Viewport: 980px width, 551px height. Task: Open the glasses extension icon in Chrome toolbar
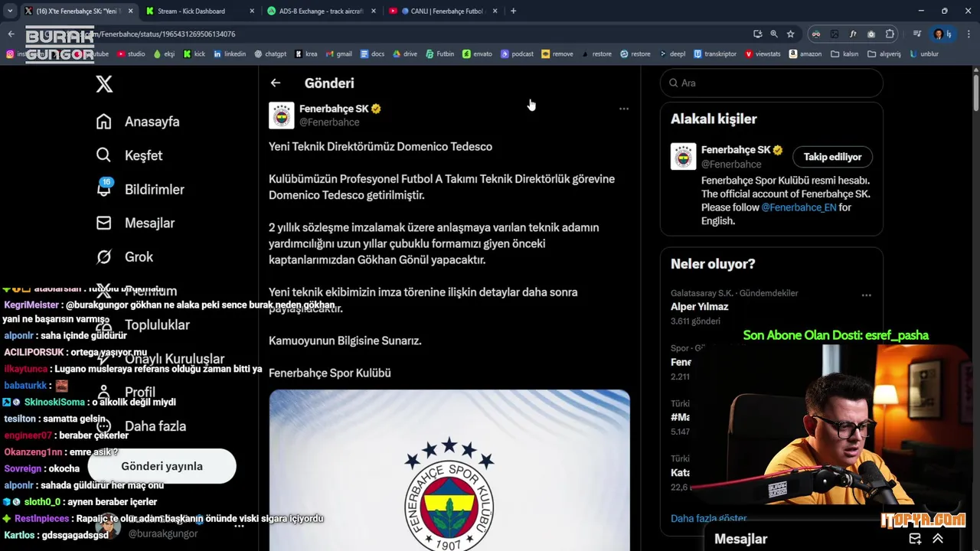(x=816, y=34)
